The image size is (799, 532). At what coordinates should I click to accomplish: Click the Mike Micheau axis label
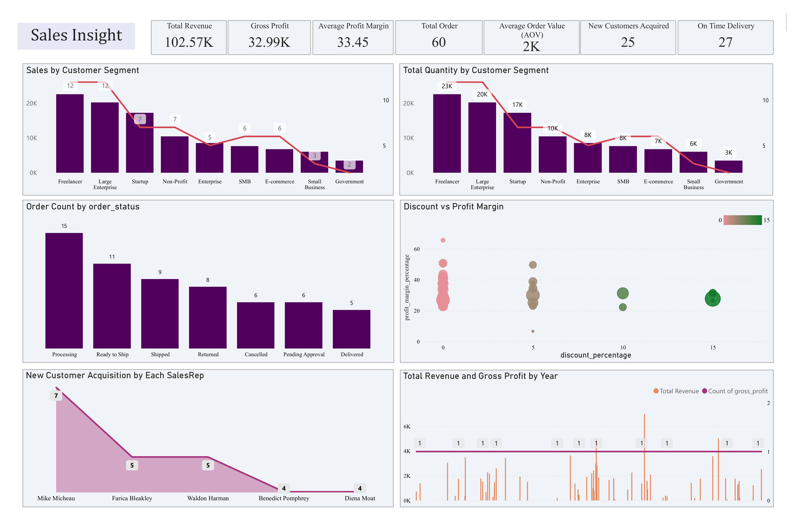point(56,498)
